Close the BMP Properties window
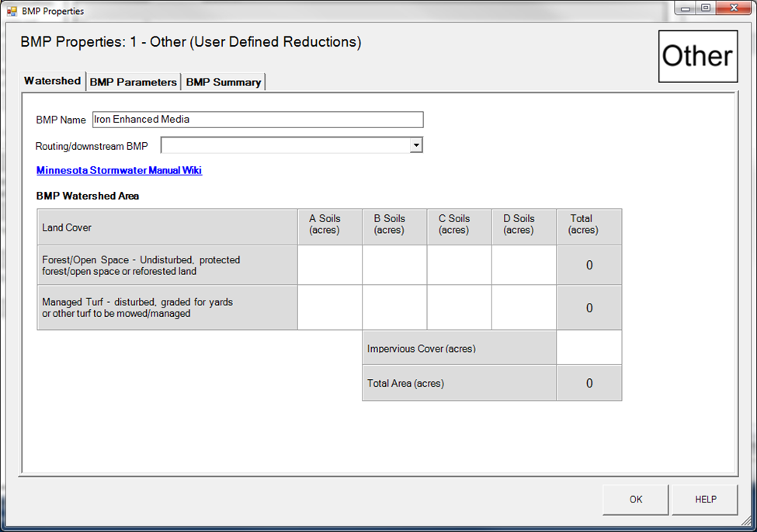This screenshot has height=532, width=757. [x=728, y=9]
